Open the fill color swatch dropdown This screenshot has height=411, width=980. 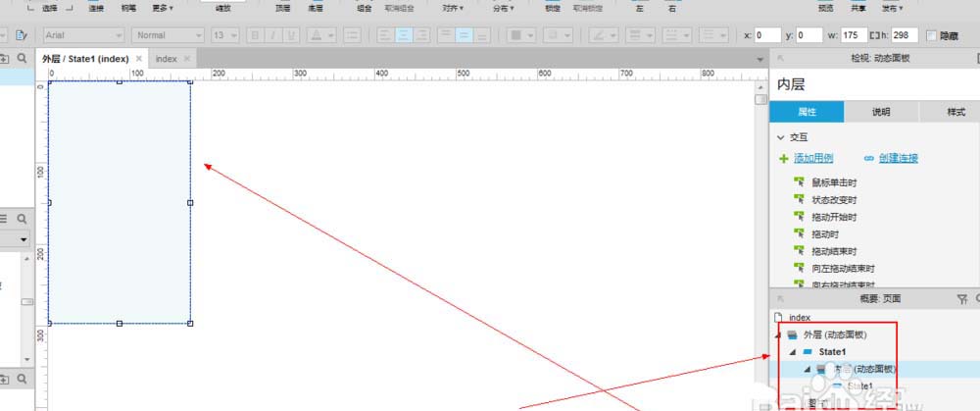521,35
